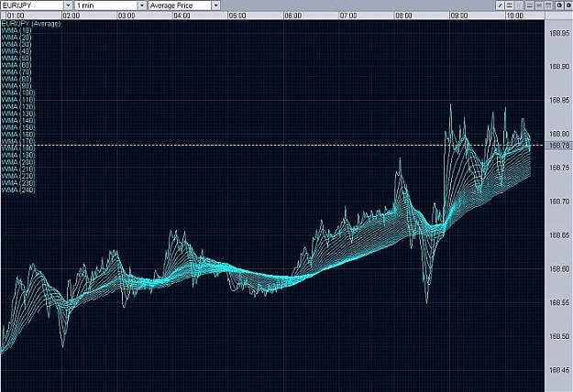Click the 168.78 current price marker
The height and width of the screenshot is (392, 573).
point(558,146)
